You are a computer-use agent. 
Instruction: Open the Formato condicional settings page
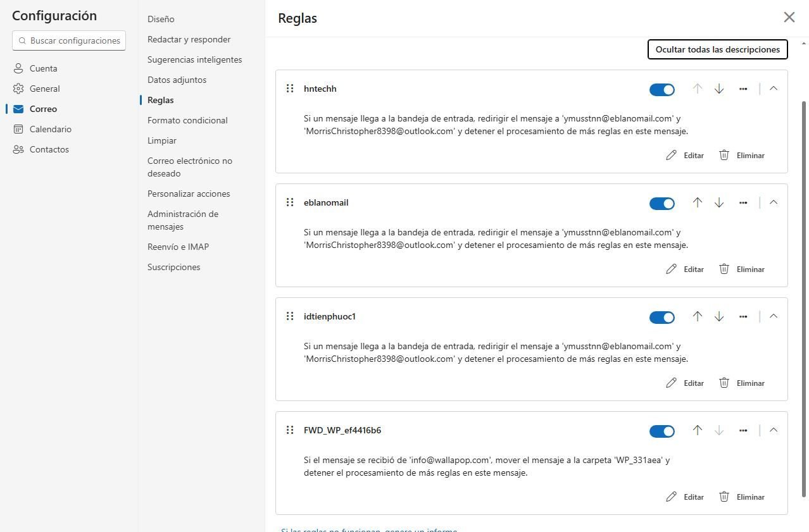click(x=187, y=120)
